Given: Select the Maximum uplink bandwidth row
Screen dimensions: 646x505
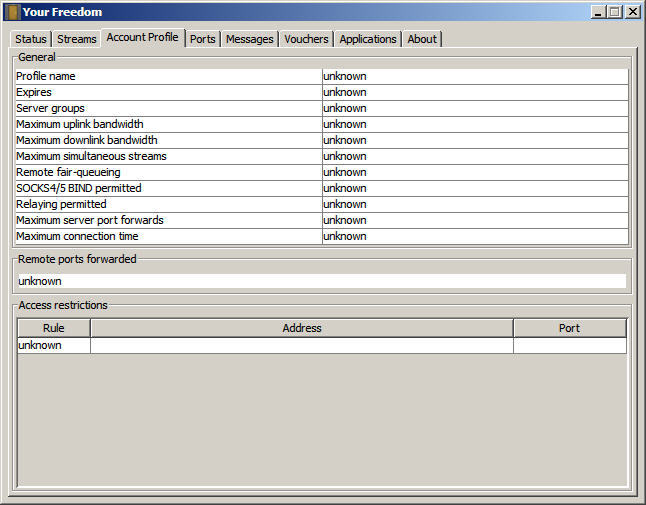Looking at the screenshot, I should [168, 124].
